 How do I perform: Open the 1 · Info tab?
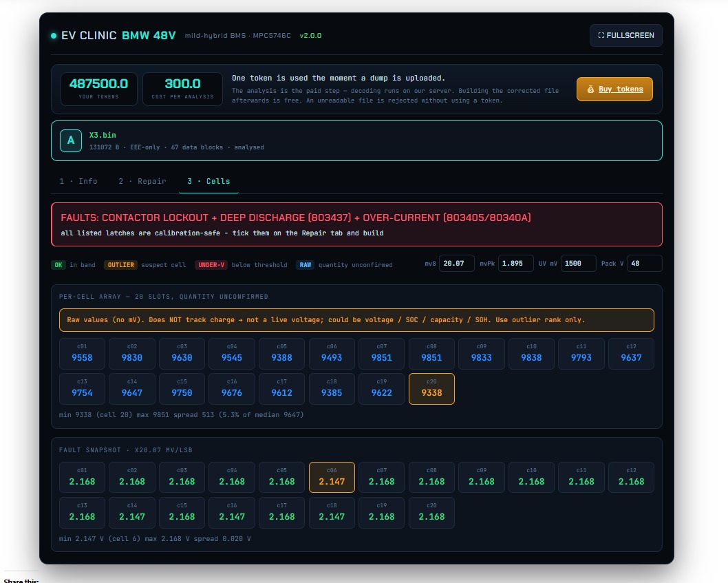[x=78, y=181]
